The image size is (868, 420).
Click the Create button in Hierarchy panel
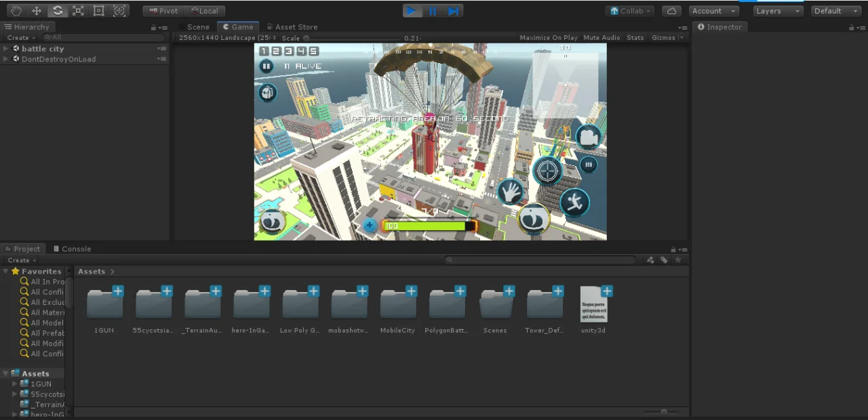[x=21, y=38]
